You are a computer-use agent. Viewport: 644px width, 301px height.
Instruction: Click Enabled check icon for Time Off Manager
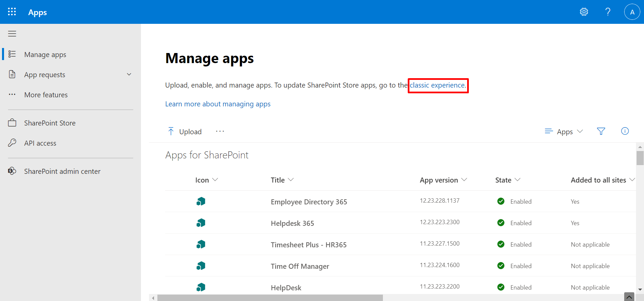[x=501, y=265]
